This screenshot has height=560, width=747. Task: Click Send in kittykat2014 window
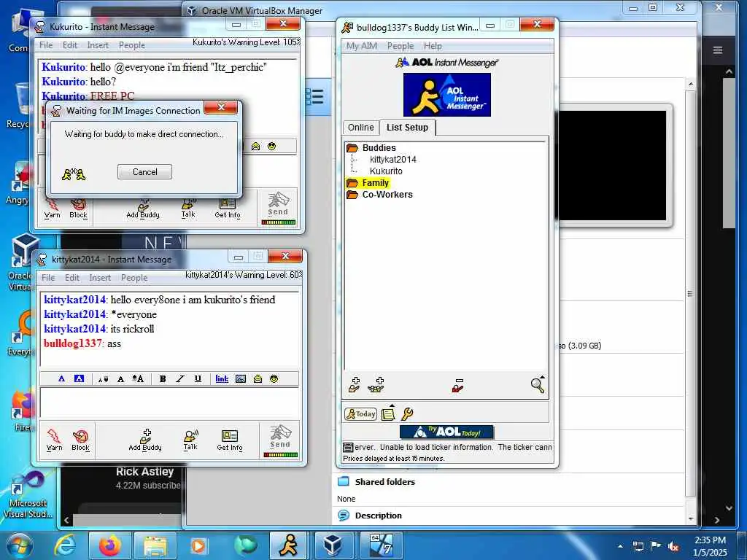[x=280, y=440]
